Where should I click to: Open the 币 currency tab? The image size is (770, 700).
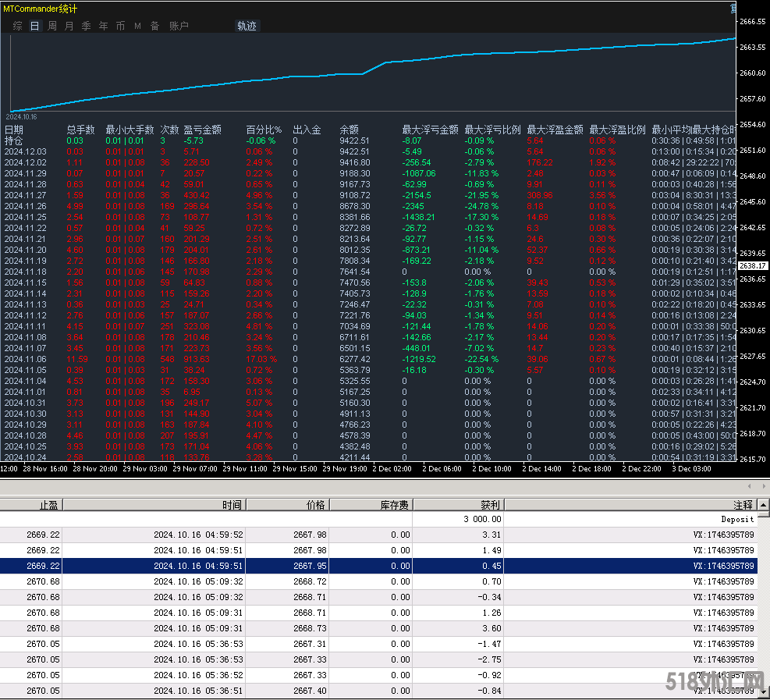coord(120,26)
